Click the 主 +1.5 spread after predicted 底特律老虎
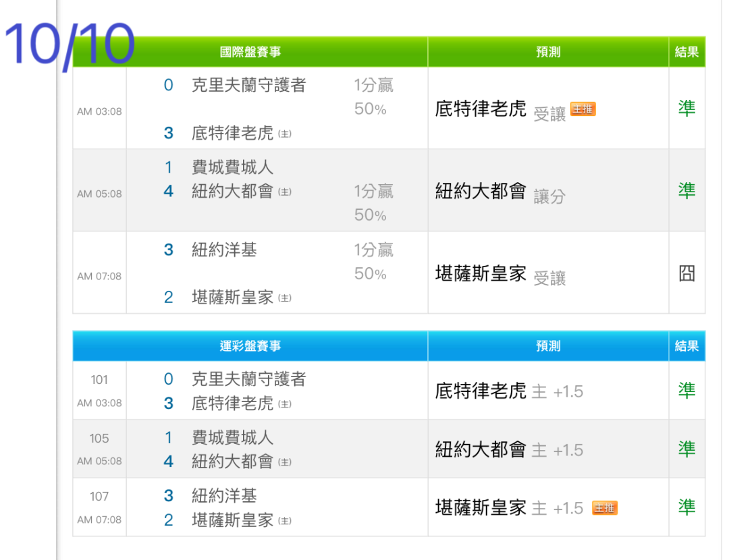This screenshot has width=729, height=560. pos(557,392)
